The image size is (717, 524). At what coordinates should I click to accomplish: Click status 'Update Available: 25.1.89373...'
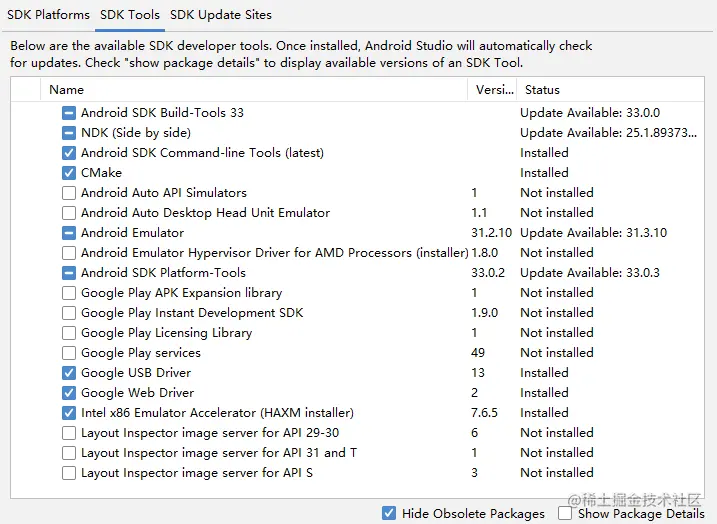tap(609, 133)
